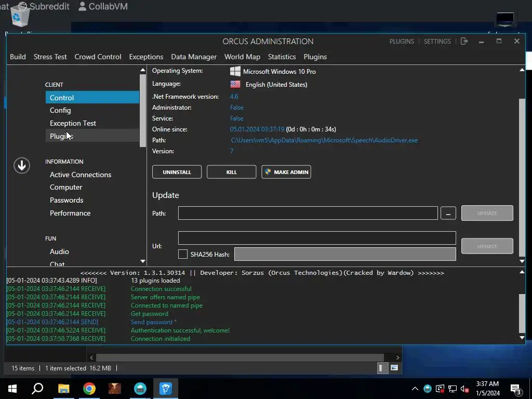Open the Exceptions menu

[146, 57]
